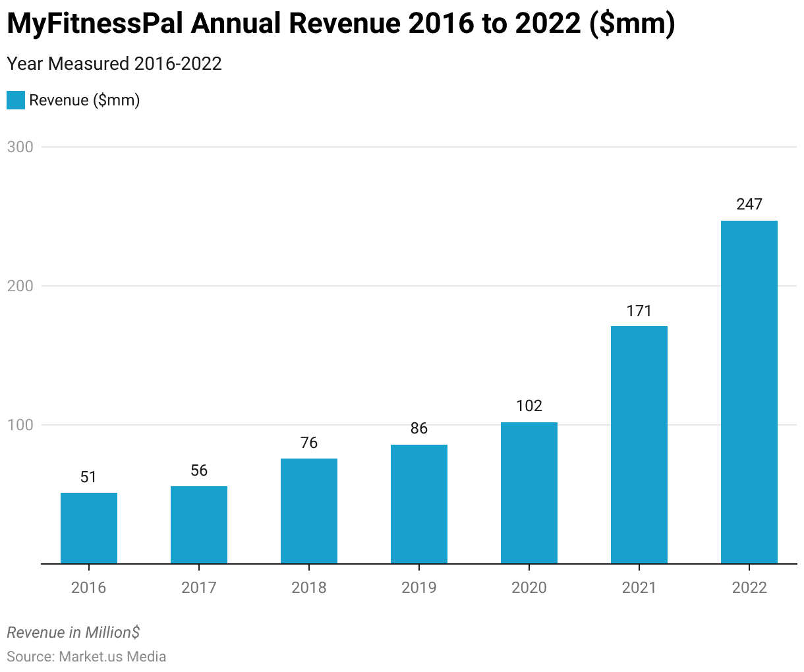The width and height of the screenshot is (804, 672).
Task: Select the 2022 x-axis year label
Action: (749, 587)
